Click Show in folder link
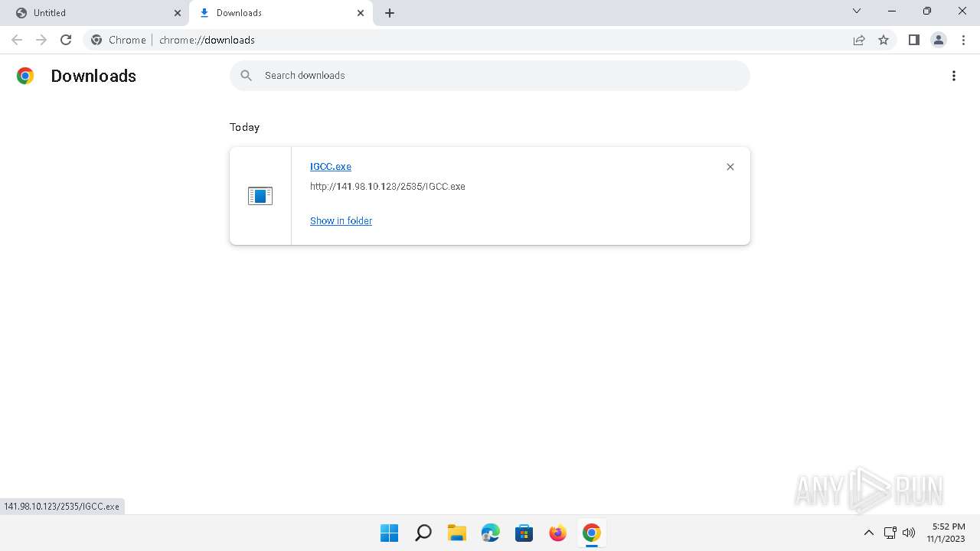The width and height of the screenshot is (980, 551). (x=341, y=220)
